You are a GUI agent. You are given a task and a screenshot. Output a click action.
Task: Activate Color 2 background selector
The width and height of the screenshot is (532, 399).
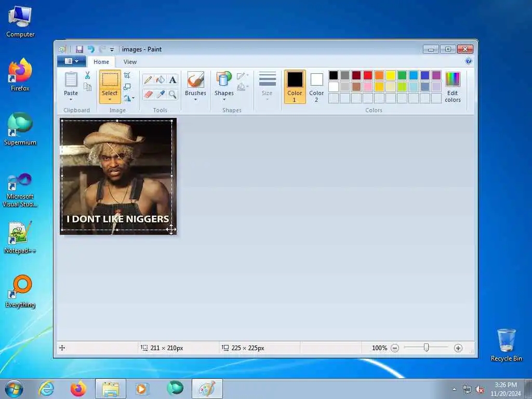click(316, 87)
